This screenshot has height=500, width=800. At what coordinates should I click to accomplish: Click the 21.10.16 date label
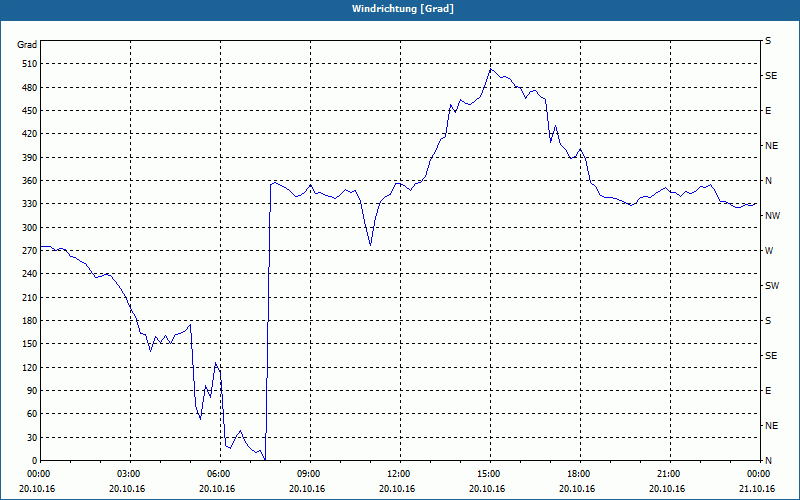(x=757, y=489)
